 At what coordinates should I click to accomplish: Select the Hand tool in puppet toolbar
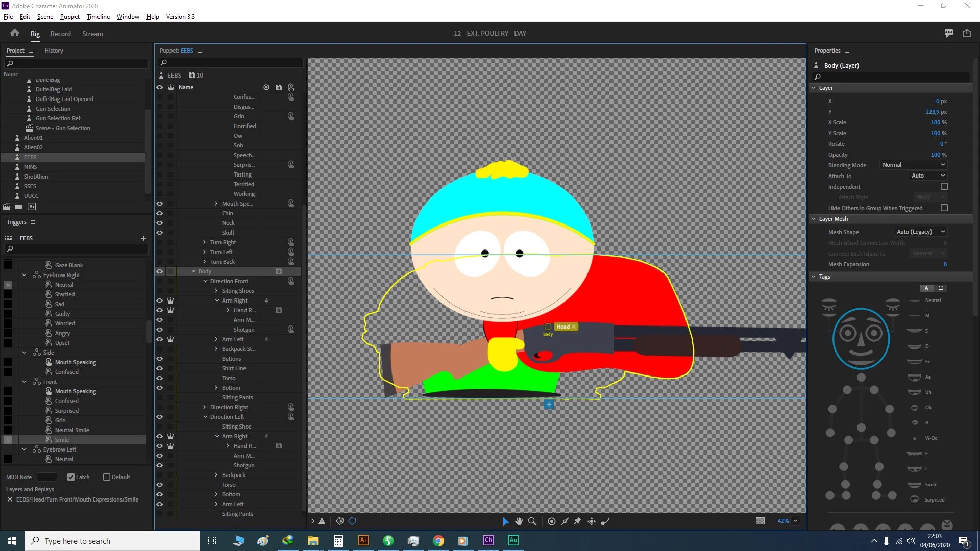519,521
